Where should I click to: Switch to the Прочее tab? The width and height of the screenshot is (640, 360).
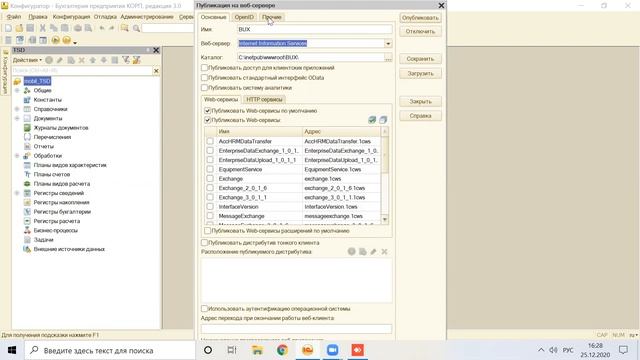pyautogui.click(x=272, y=17)
